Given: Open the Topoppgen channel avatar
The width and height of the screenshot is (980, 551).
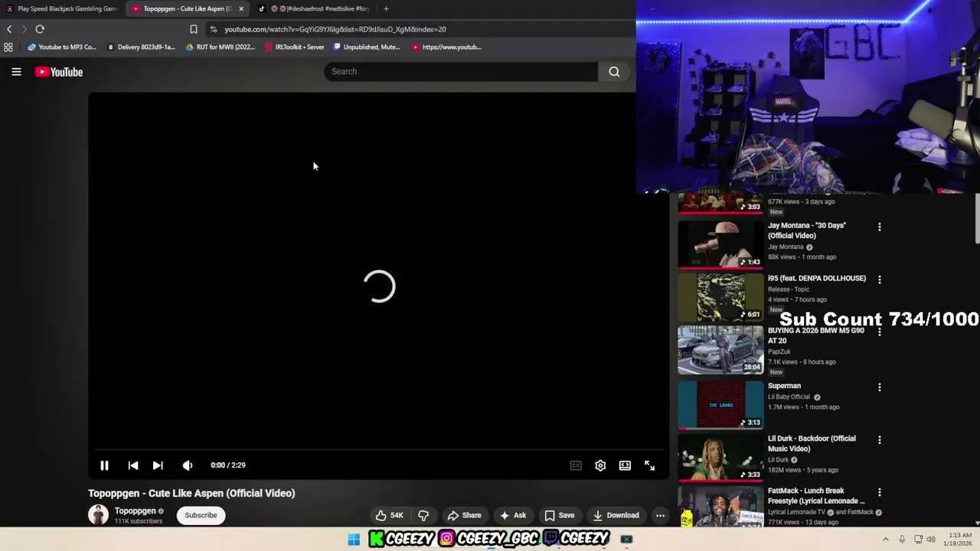Looking at the screenshot, I should tap(98, 515).
